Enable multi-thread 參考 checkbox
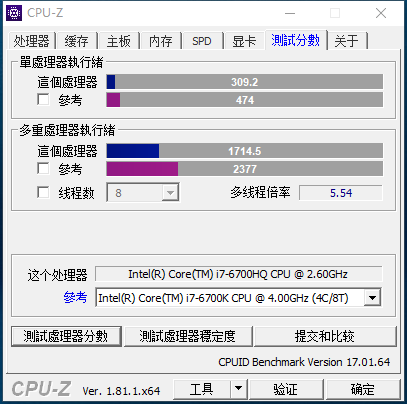Viewport: 407px width, 404px height. (x=43, y=169)
